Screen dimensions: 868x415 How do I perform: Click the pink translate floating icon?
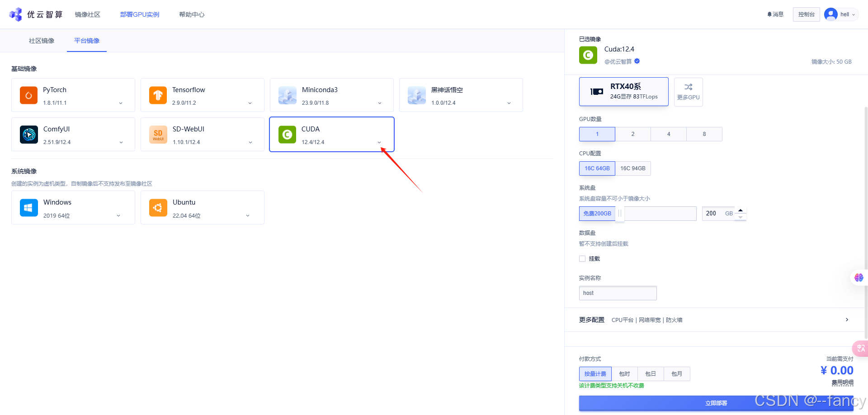pos(860,348)
